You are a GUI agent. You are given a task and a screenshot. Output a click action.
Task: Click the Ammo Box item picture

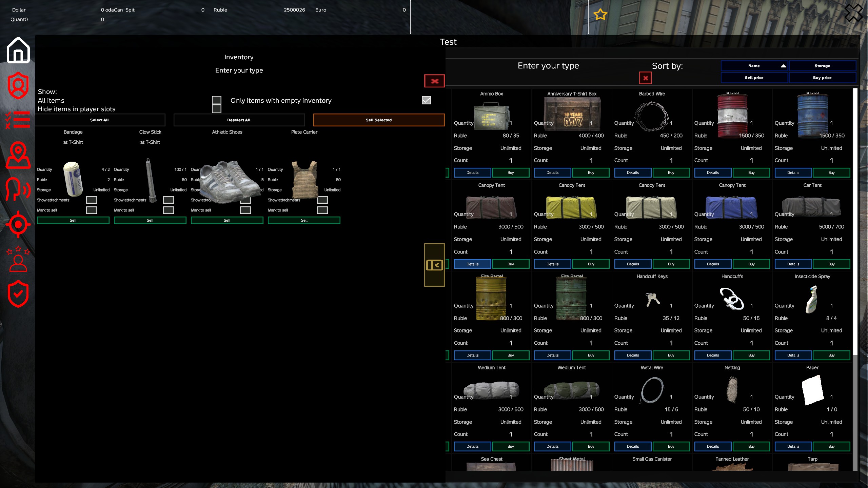[x=492, y=116]
